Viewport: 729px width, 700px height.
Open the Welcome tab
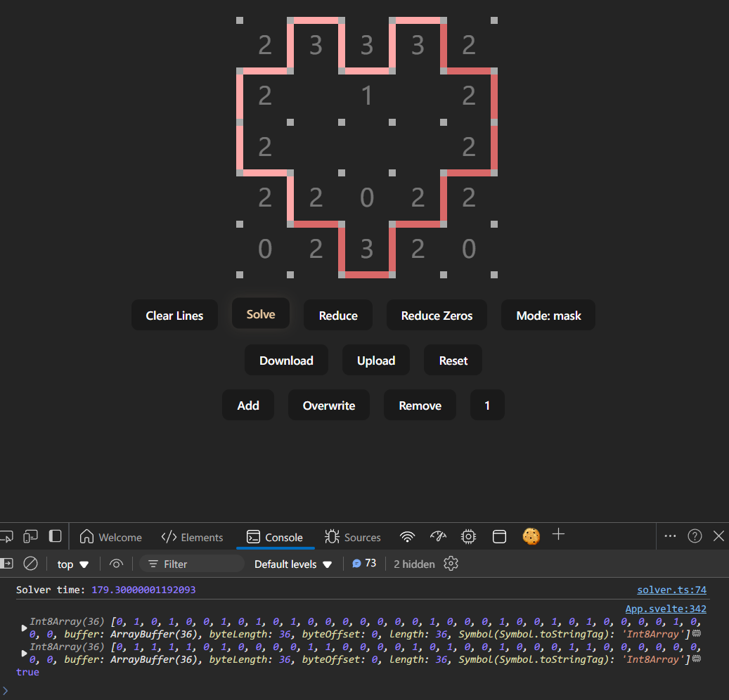coord(110,538)
